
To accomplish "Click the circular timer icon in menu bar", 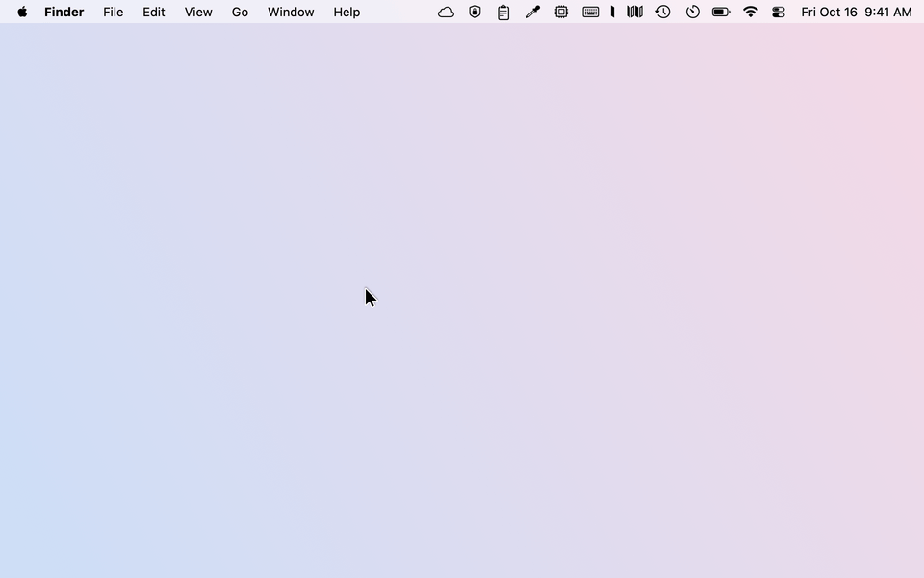I will pos(692,12).
